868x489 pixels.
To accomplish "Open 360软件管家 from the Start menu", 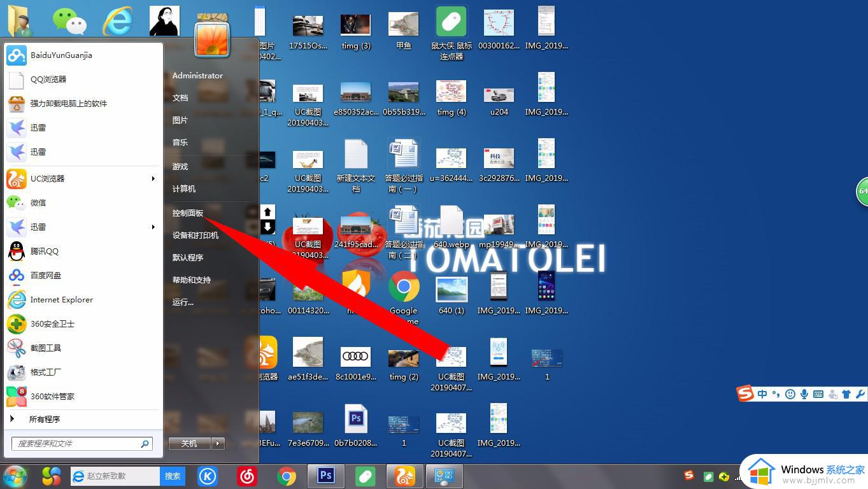I will (x=83, y=397).
